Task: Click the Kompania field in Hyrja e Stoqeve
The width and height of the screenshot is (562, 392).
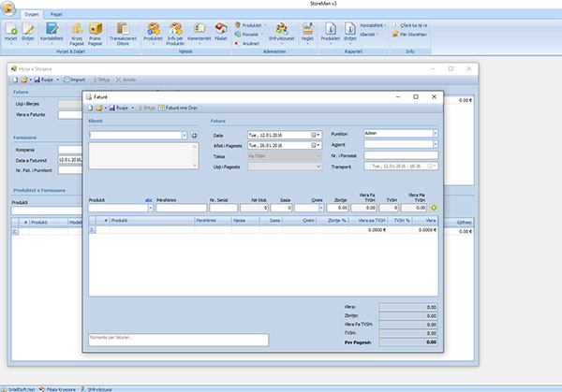Action: (70, 150)
